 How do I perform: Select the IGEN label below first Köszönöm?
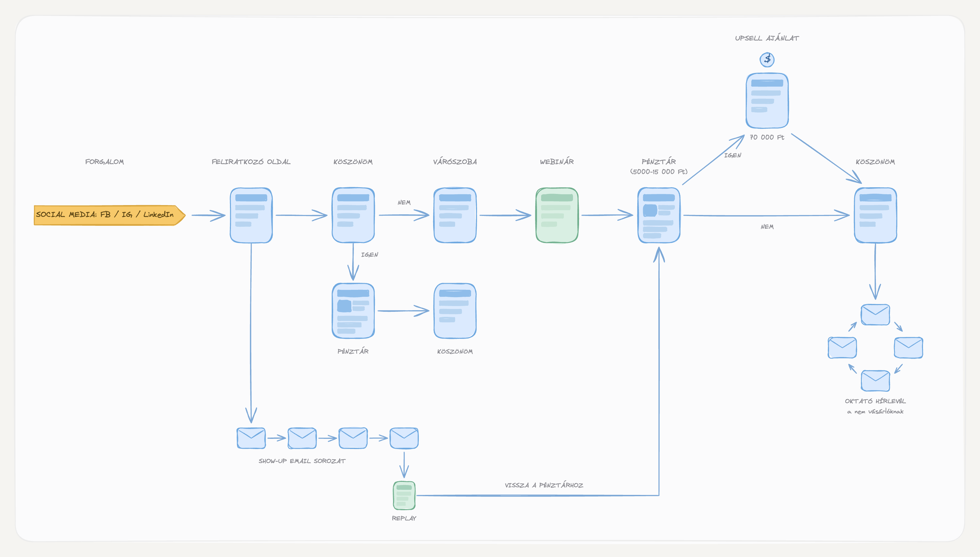(x=369, y=255)
